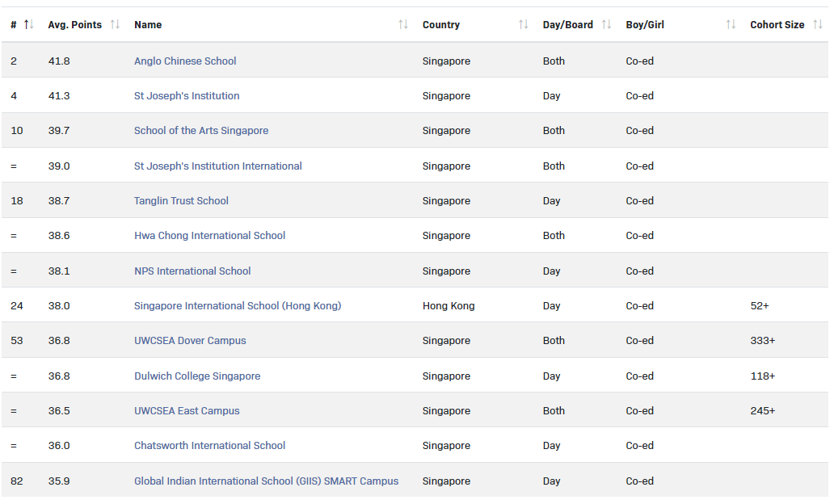The height and width of the screenshot is (504, 834).
Task: Open the Anglo Chinese School page
Action: [x=186, y=61]
